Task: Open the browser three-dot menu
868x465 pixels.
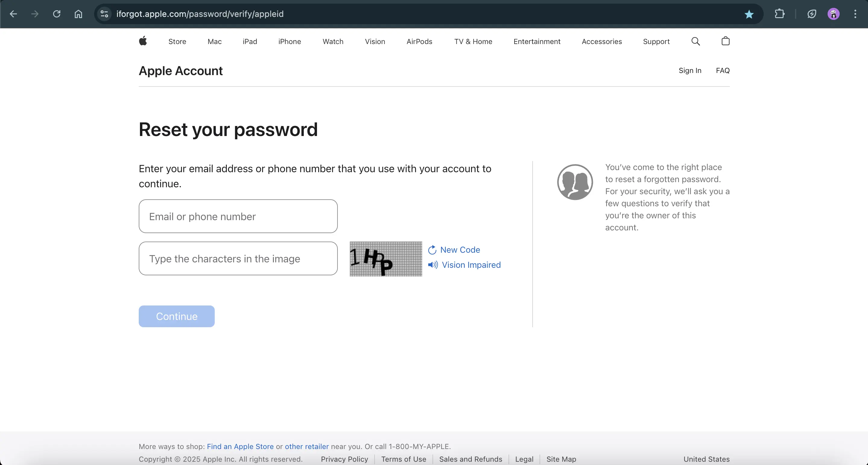Action: point(855,14)
